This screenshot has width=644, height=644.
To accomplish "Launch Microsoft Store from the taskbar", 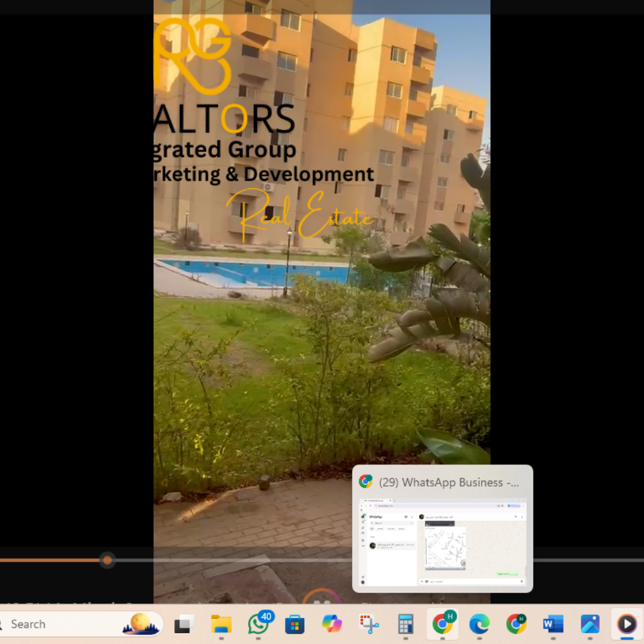I will point(295,624).
